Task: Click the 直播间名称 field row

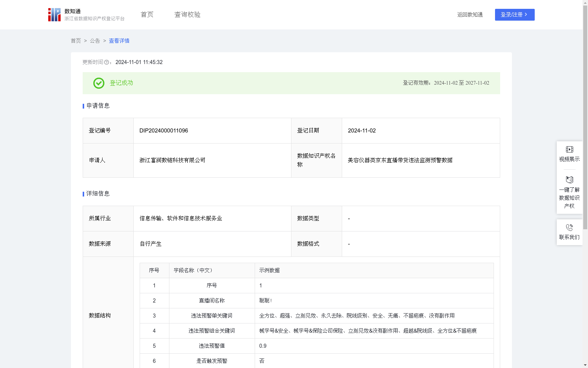Action: 317,301
